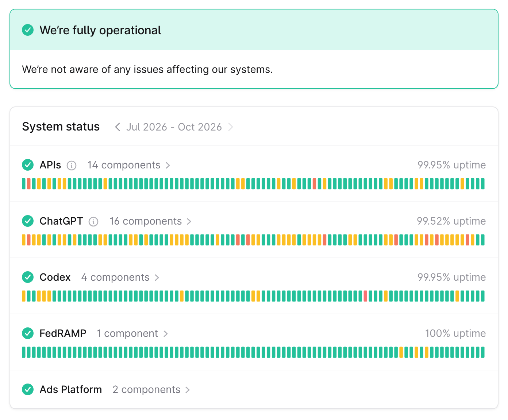
Task: Click the 'System status' heading
Action: tap(61, 127)
